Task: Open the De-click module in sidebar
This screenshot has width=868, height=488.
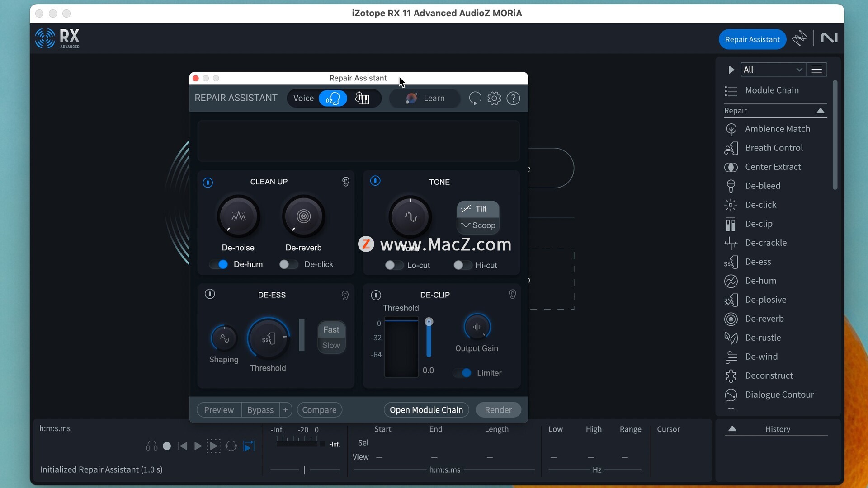Action: point(775,205)
